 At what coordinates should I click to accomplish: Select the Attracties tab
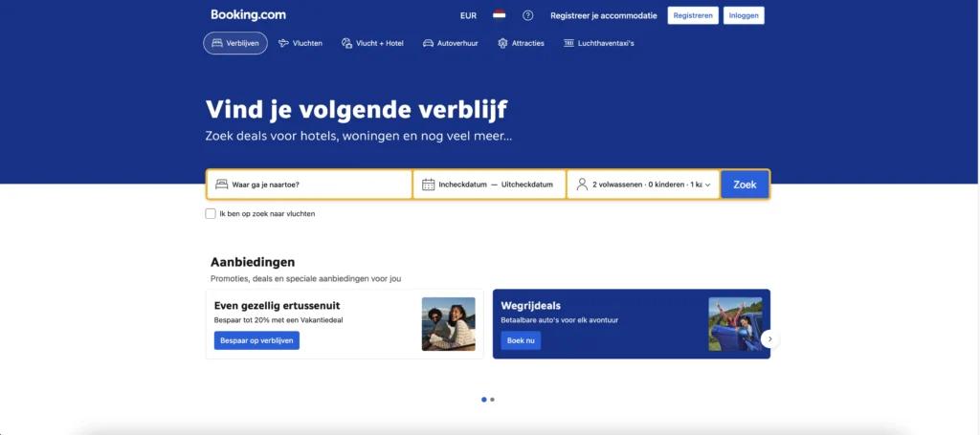[522, 43]
